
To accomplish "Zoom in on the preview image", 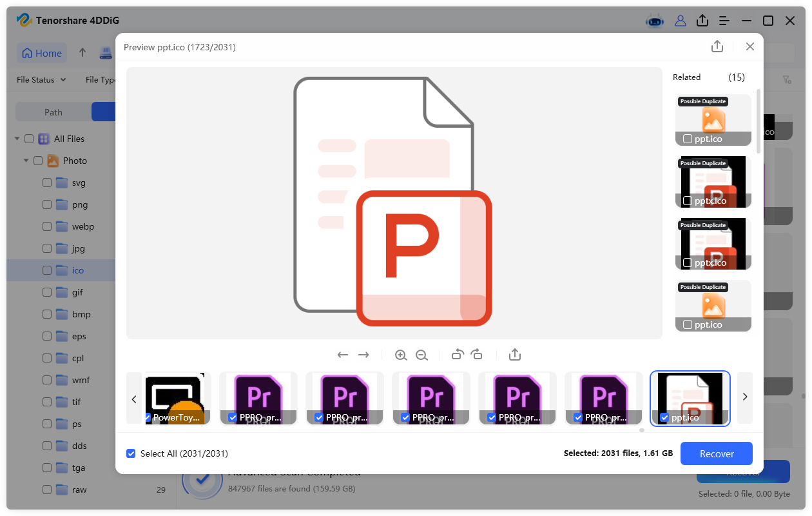I will (401, 355).
